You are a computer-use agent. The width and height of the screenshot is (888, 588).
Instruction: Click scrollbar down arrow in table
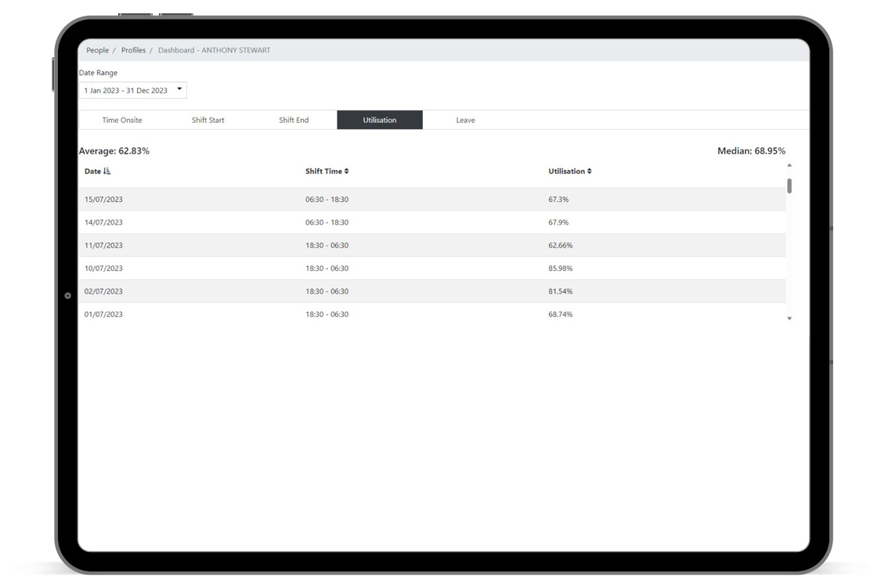(789, 318)
